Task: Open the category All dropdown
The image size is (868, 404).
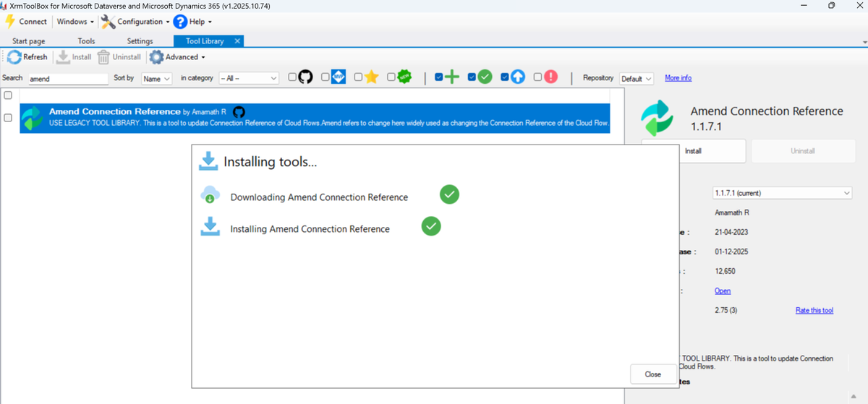Action: (249, 78)
